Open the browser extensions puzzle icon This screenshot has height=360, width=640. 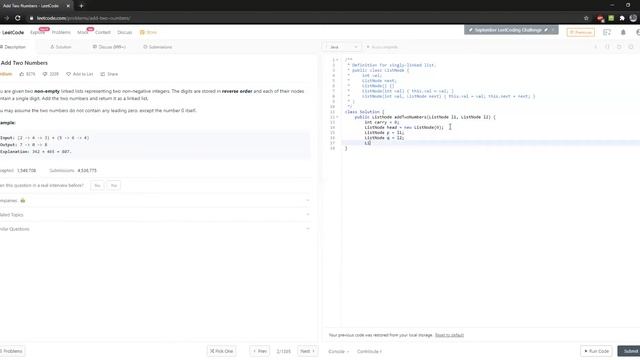[x=622, y=18]
